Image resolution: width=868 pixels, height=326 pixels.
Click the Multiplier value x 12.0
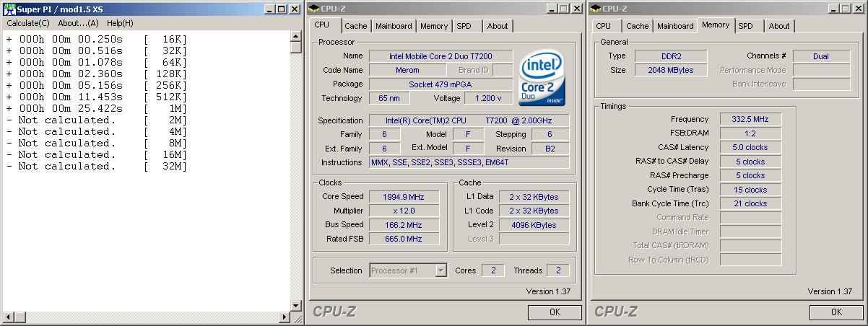404,211
